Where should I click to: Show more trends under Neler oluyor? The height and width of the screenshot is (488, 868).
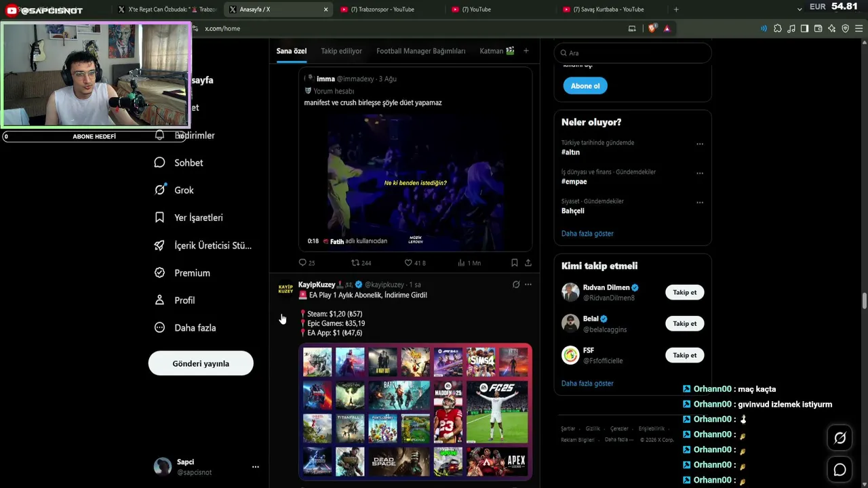[x=587, y=233]
